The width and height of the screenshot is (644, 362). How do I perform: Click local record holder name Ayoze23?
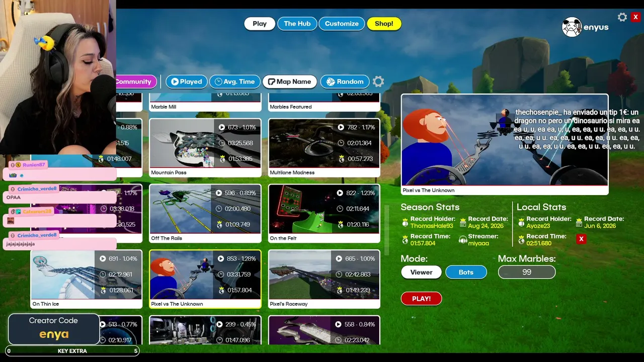538,226
